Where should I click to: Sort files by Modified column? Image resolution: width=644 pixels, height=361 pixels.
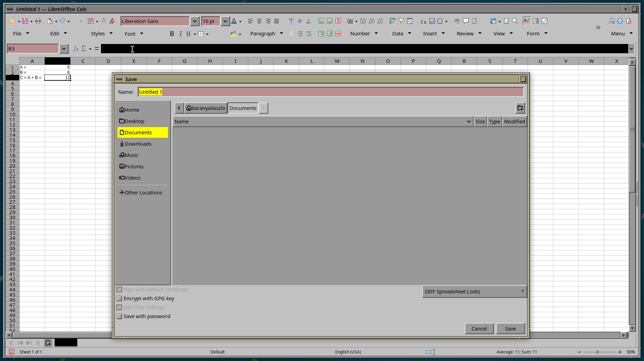pos(515,122)
